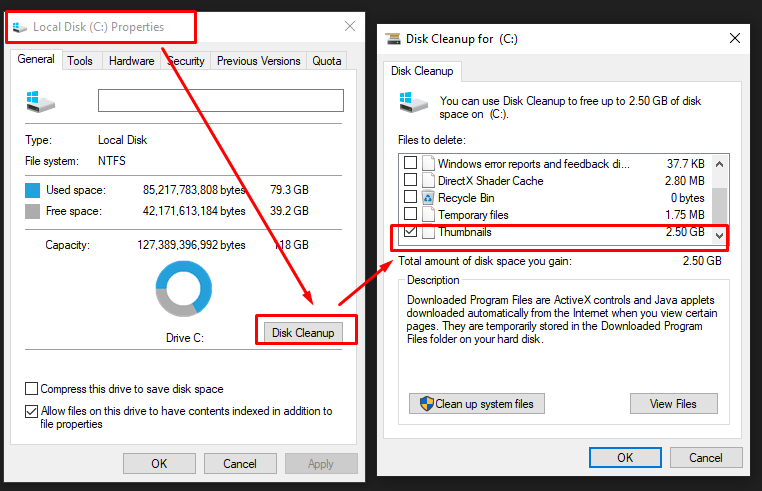Click the 85,217,783,808 bytes used space value
The width and height of the screenshot is (762, 491).
[x=194, y=190]
